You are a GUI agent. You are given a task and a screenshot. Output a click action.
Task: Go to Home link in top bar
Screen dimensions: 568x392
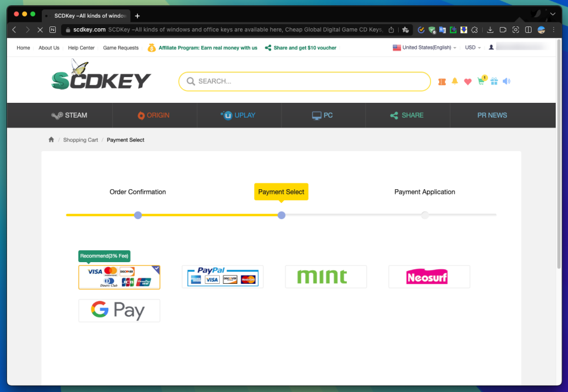[x=23, y=48]
